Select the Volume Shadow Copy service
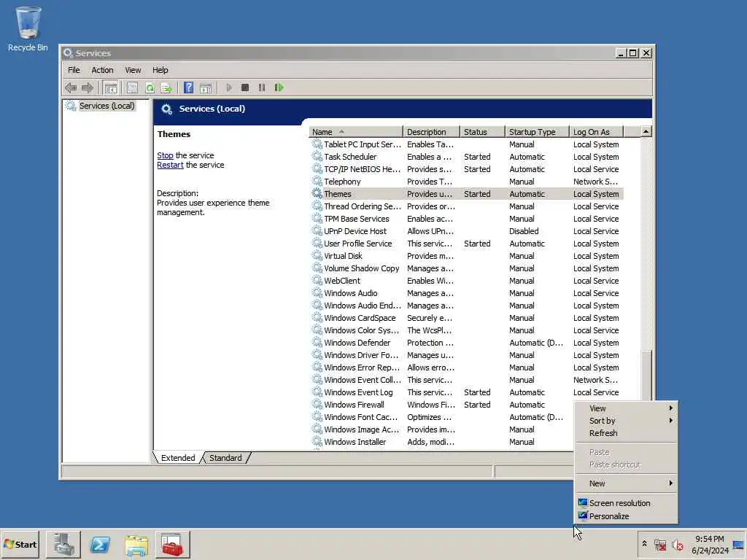 coord(467,268)
